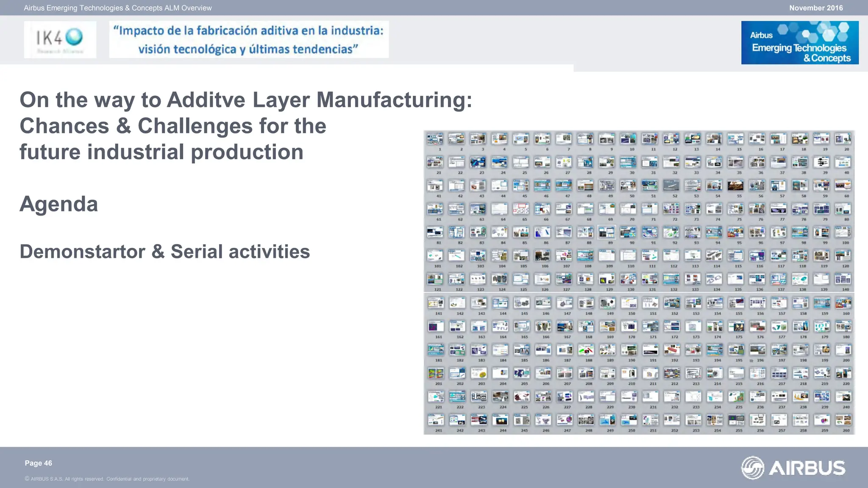The height and width of the screenshot is (488, 868).
Task: Click the IK4 Research Alliance logo
Action: pos(60,39)
